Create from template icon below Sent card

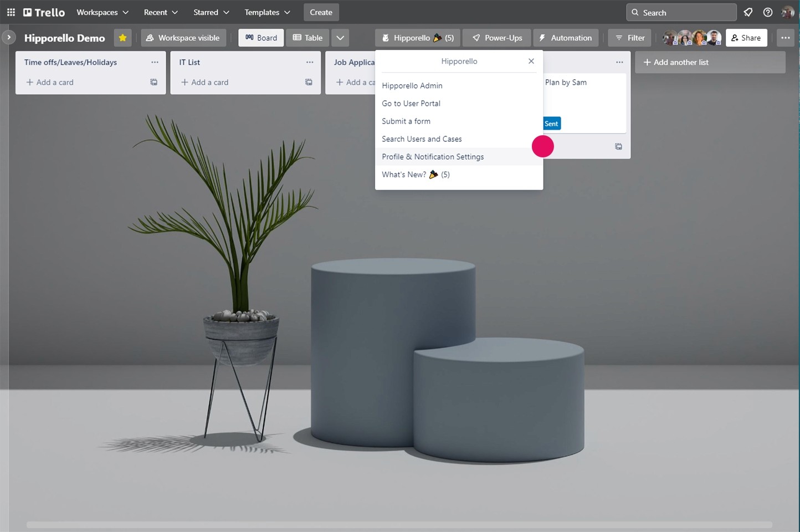(x=618, y=146)
